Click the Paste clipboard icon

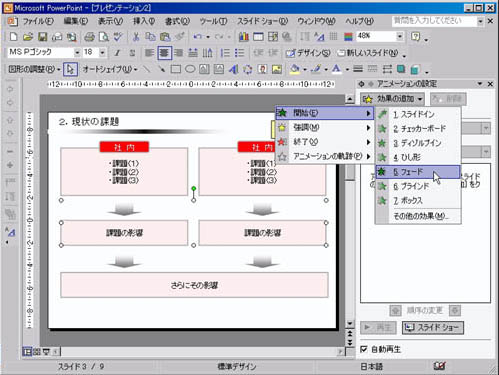(x=165, y=37)
